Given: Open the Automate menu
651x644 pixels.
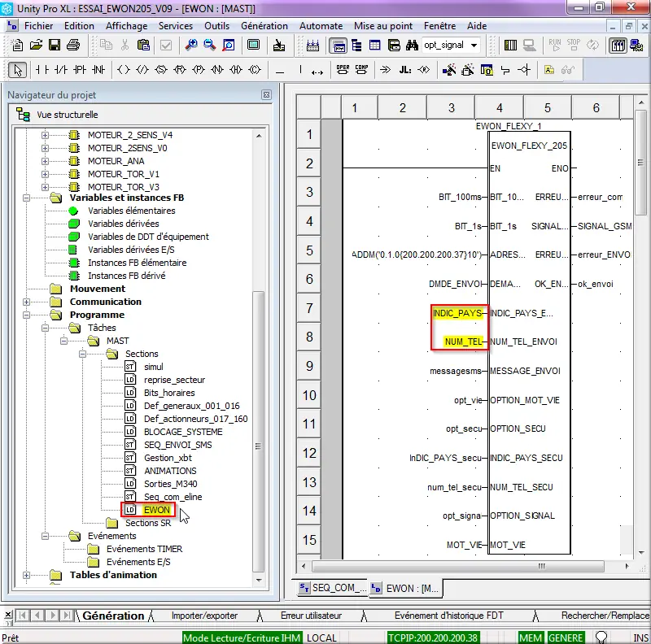Looking at the screenshot, I should pos(321,26).
